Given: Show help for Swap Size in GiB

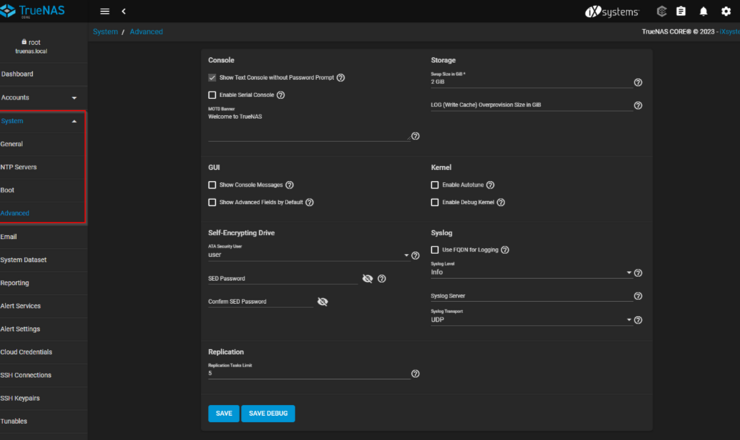Looking at the screenshot, I should (638, 82).
